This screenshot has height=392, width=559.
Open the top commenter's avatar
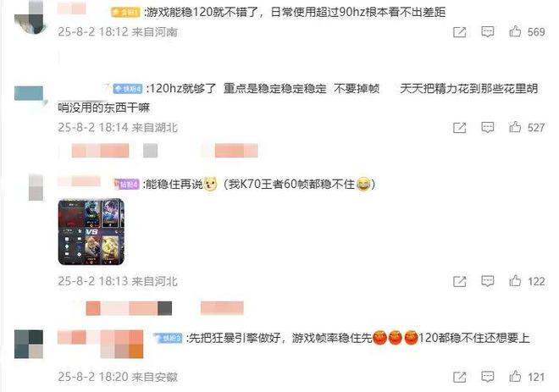(31, 18)
